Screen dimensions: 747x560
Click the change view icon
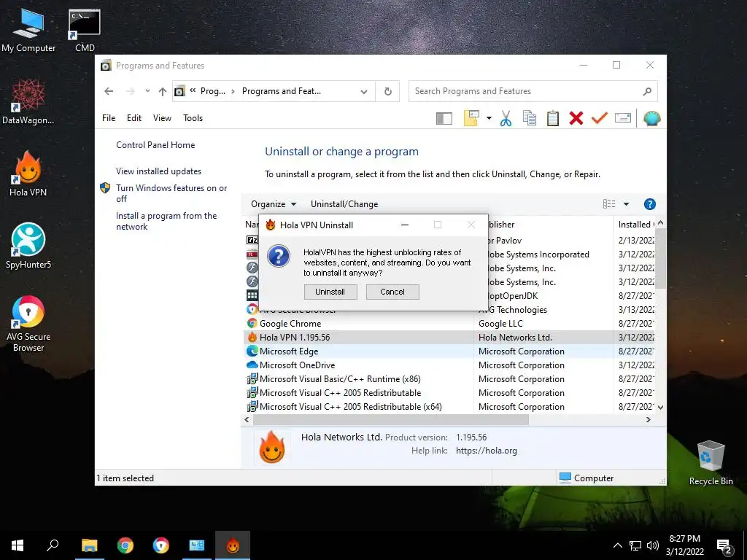(609, 204)
